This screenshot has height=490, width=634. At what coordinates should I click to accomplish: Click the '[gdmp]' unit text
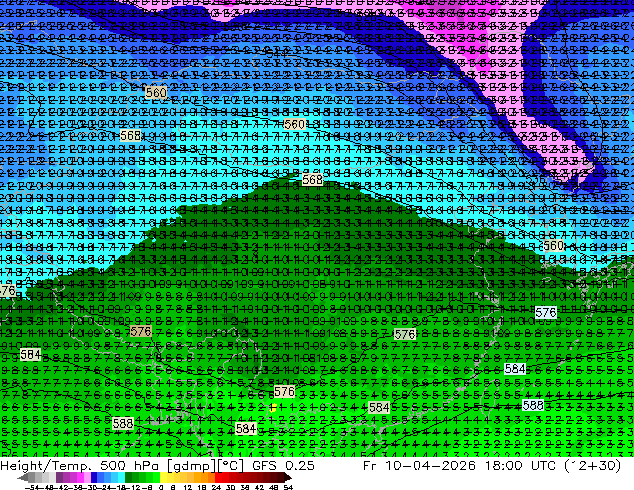[192, 466]
